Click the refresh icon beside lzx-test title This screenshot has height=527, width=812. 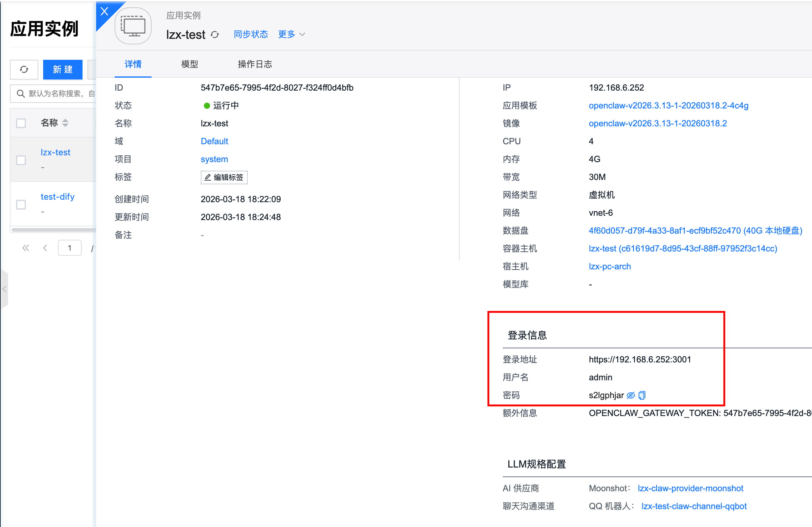215,35
